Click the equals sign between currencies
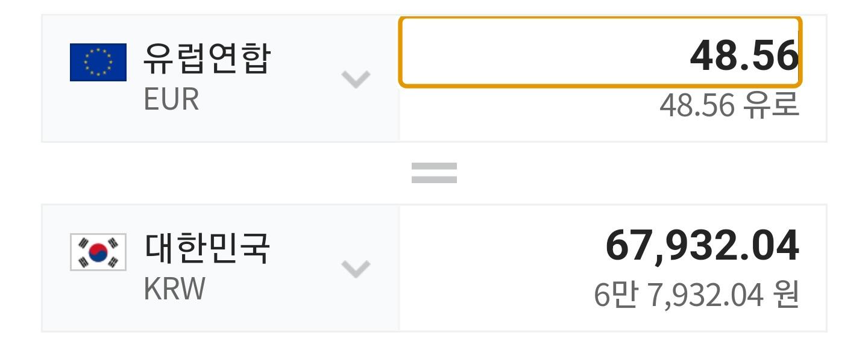Screen dimensions: 868x350 [434, 173]
